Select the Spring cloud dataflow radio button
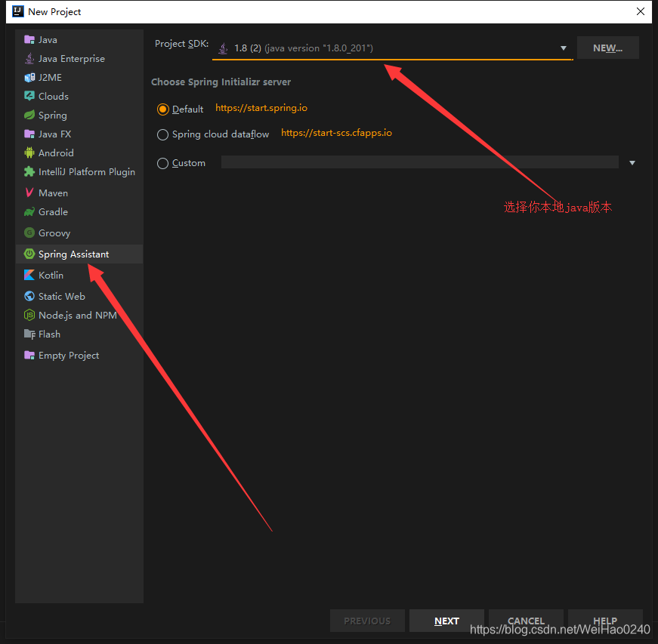 point(163,134)
